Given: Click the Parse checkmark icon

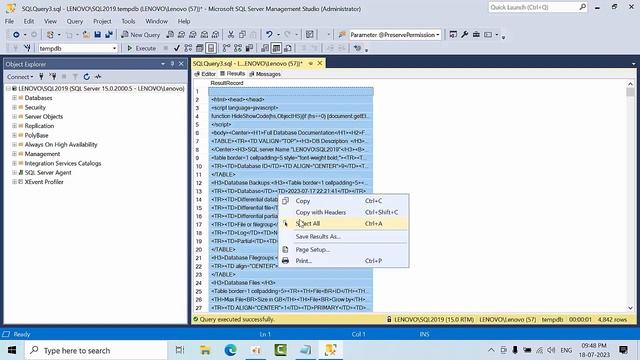Looking at the screenshot, I should point(177,48).
